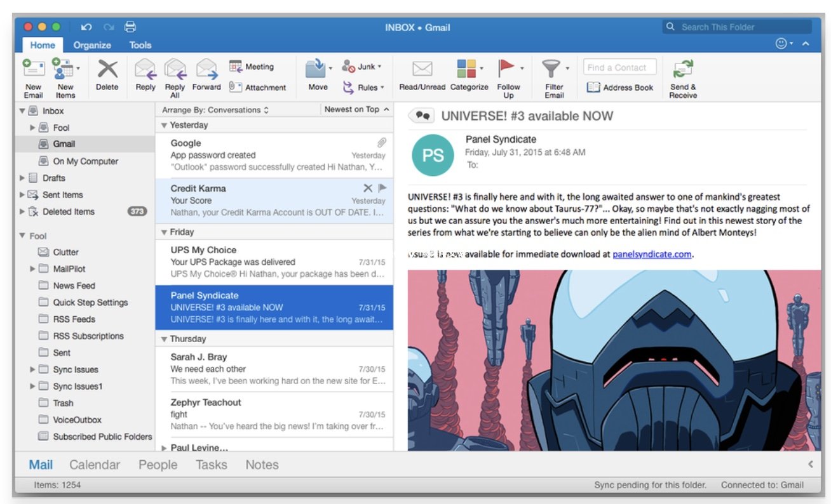
Task: Collapse the ribbon with the chevron
Action: point(806,43)
